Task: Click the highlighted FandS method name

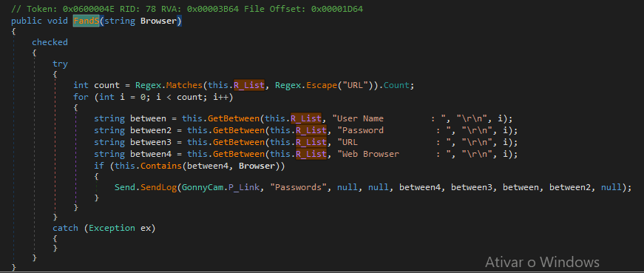Action: point(87,21)
